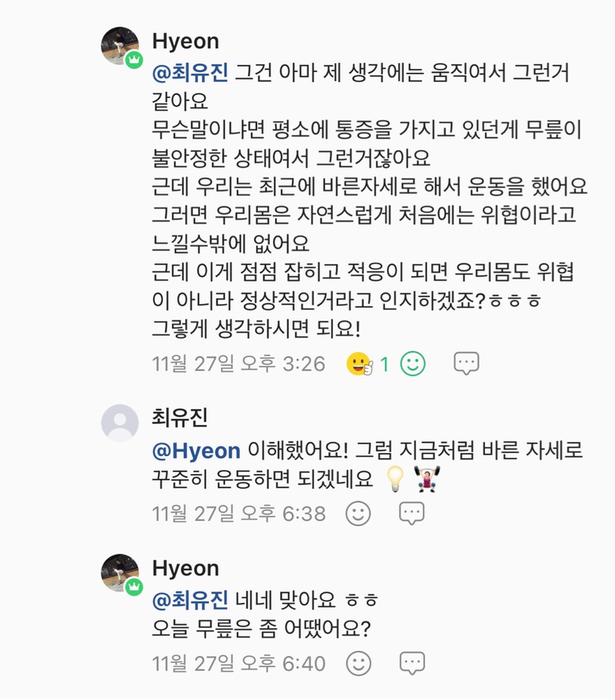Screen dimensions: 615x700
Task: Click the Hyeon name on last comment
Action: [x=185, y=568]
